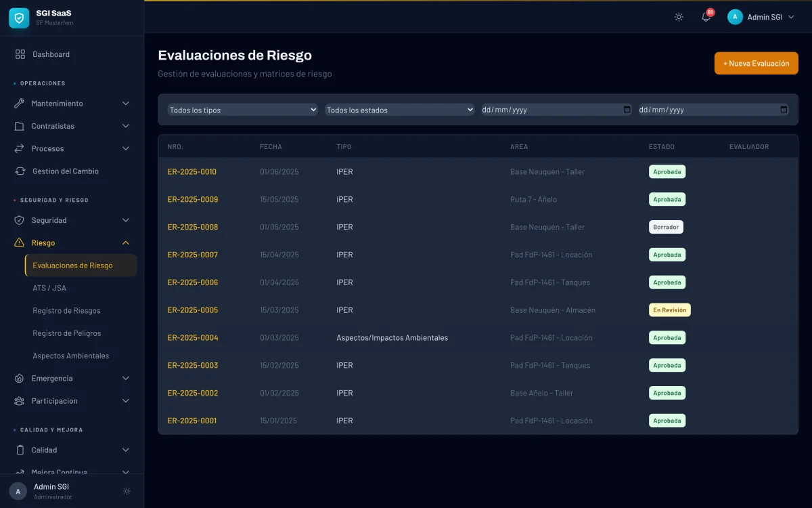812x508 pixels.
Task: Toggle theme using sidebar footer sun icon
Action: pos(127,491)
